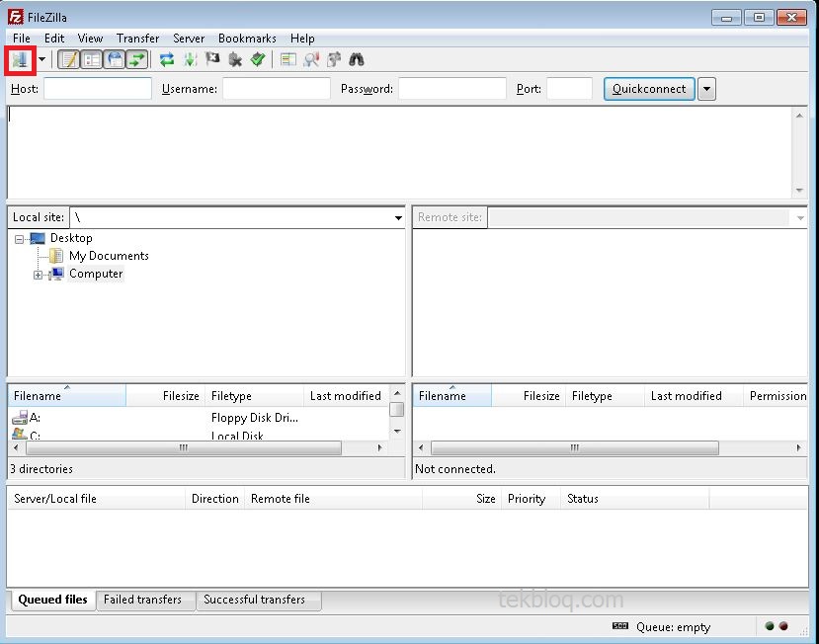Screen dimensions: 819x644
Task: Click the Status column header
Action: 634,499
